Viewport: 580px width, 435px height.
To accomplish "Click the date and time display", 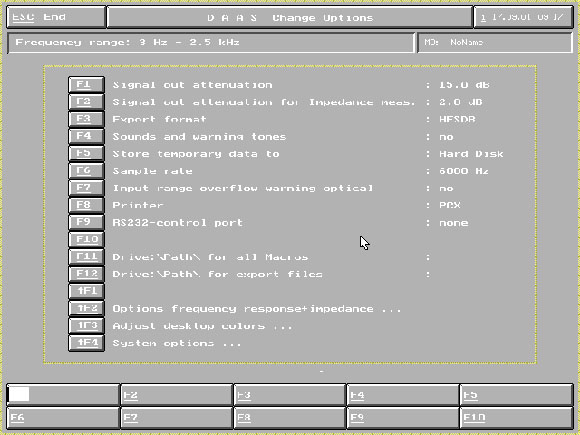I will (x=523, y=17).
